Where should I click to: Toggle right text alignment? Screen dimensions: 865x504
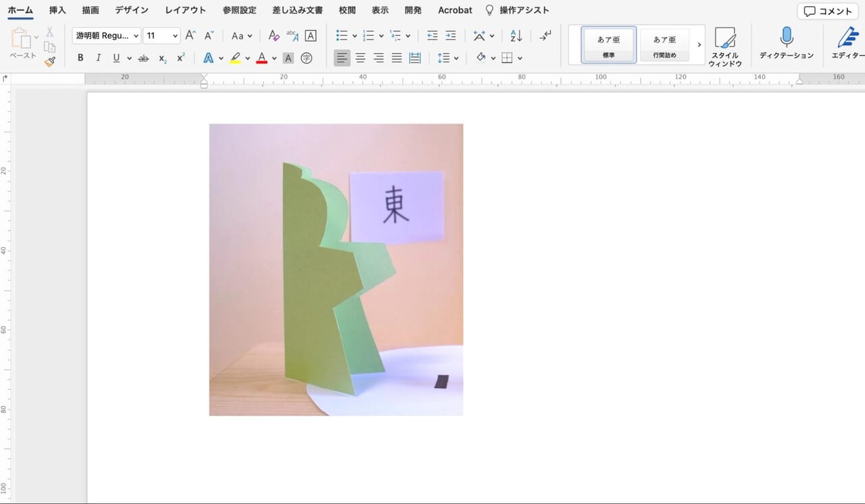click(378, 57)
